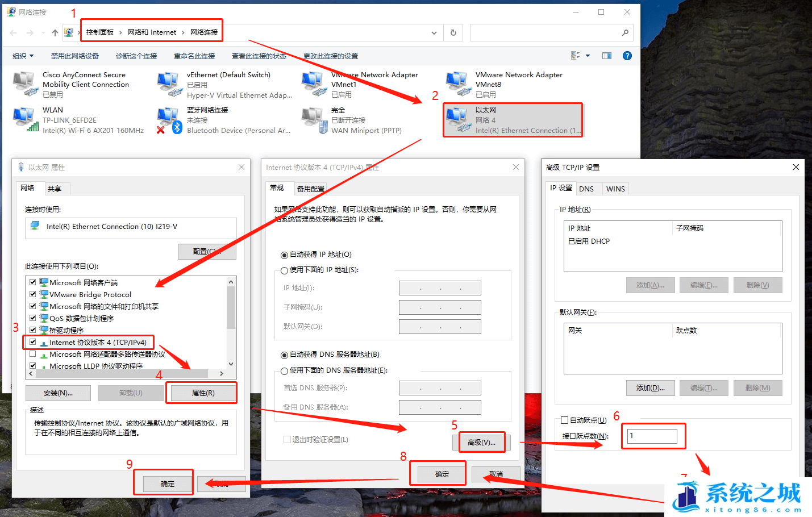Viewport: 812px width, 517px height.
Task: Select the 使用下面的 DNS 服务器地址 radio button
Action: 284,370
